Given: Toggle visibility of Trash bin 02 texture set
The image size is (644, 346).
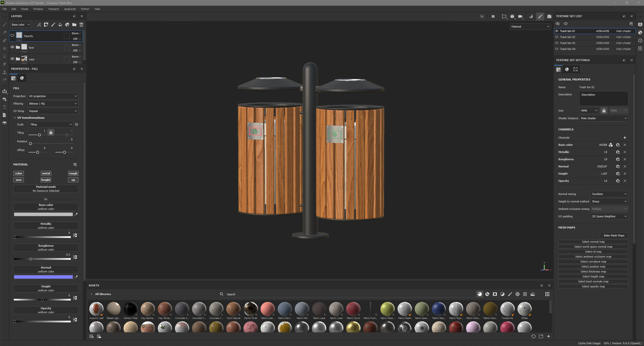Looking at the screenshot, I should pyautogui.click(x=557, y=37).
